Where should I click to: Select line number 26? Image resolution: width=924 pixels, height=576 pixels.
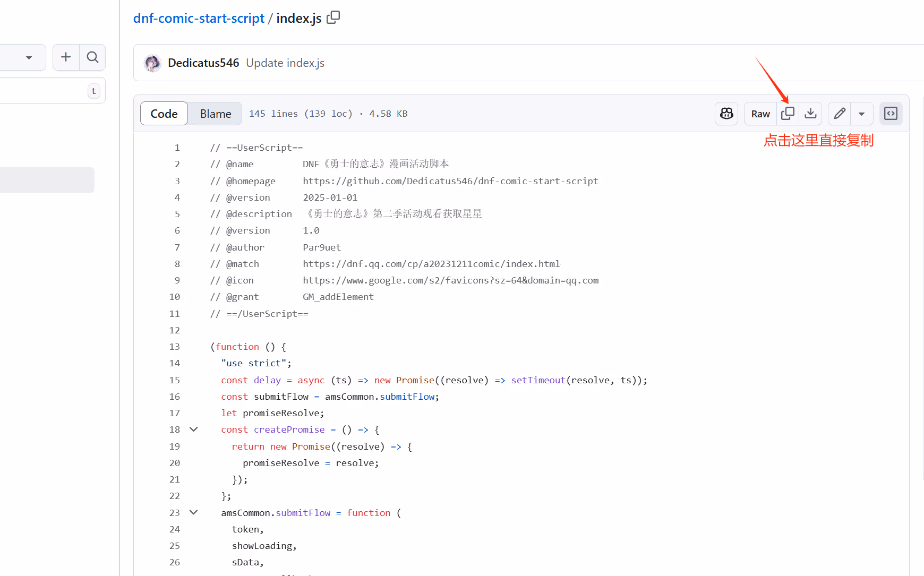175,562
